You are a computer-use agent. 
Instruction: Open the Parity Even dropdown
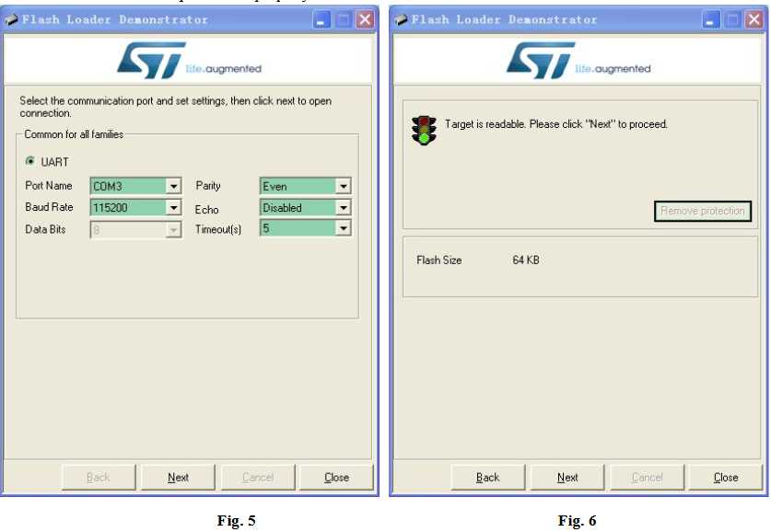point(305,186)
